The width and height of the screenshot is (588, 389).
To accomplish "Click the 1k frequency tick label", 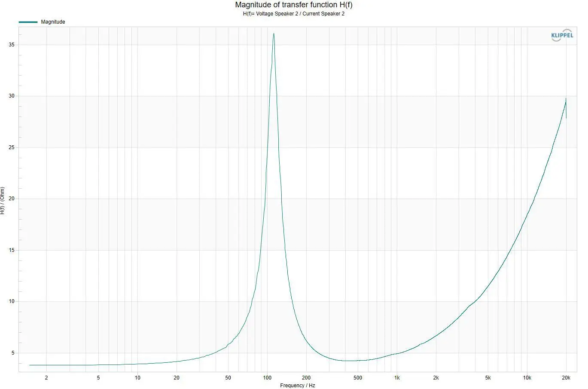I will pos(397,378).
